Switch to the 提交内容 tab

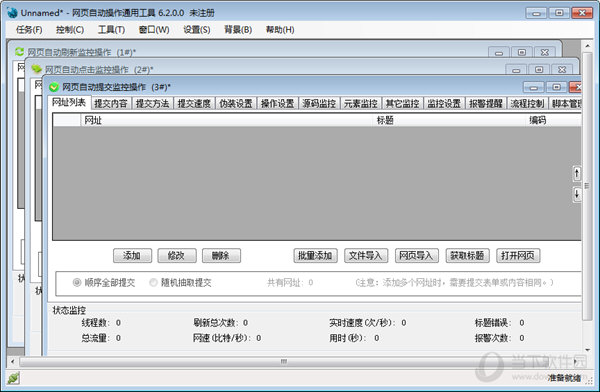coord(111,103)
